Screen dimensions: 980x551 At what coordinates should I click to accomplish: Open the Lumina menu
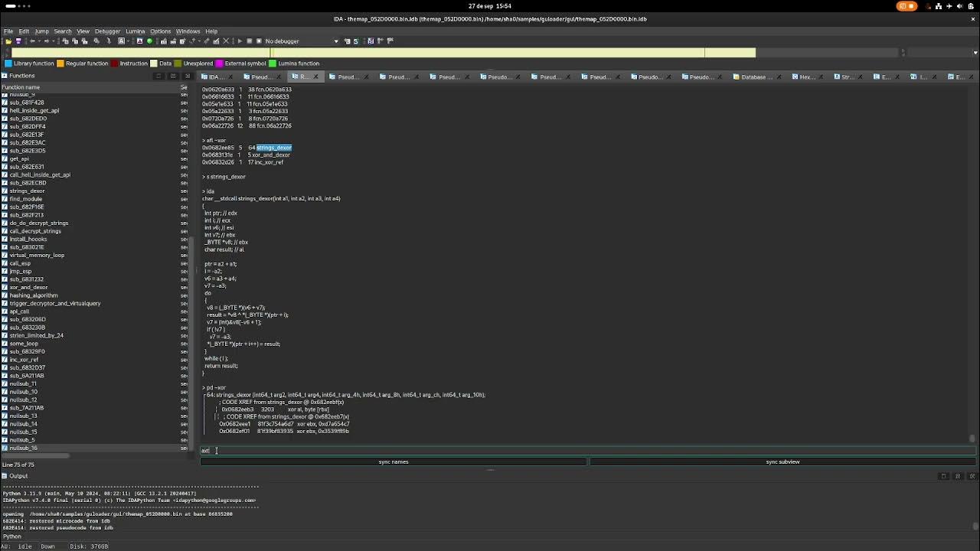point(135,31)
